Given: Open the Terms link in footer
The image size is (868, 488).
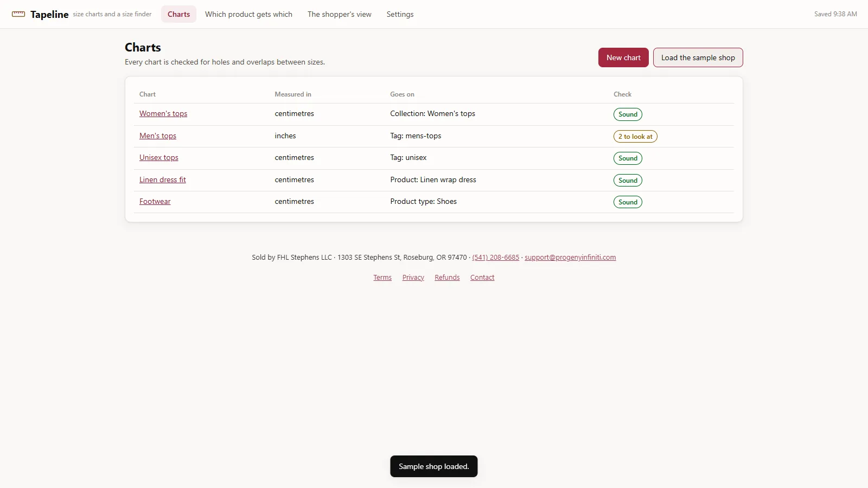Looking at the screenshot, I should pos(382,277).
